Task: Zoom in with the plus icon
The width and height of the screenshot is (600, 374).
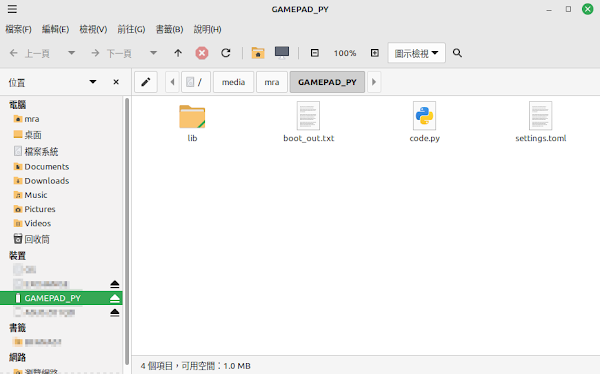Action: click(375, 53)
